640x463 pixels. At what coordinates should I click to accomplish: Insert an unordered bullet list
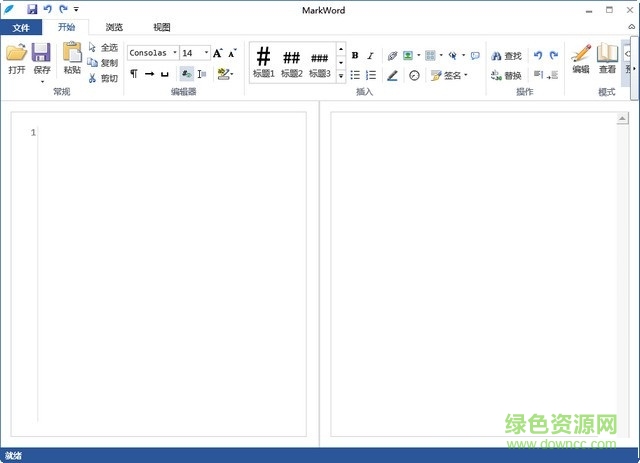tap(355, 75)
